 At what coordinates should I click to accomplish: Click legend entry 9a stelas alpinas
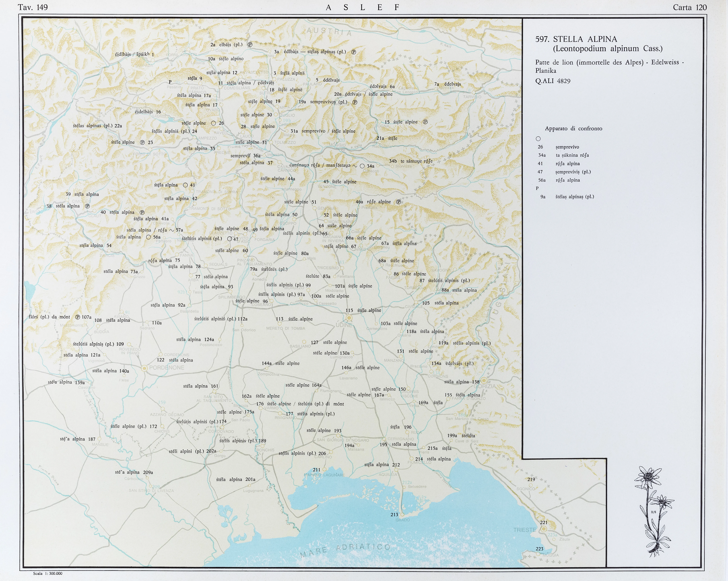click(567, 197)
